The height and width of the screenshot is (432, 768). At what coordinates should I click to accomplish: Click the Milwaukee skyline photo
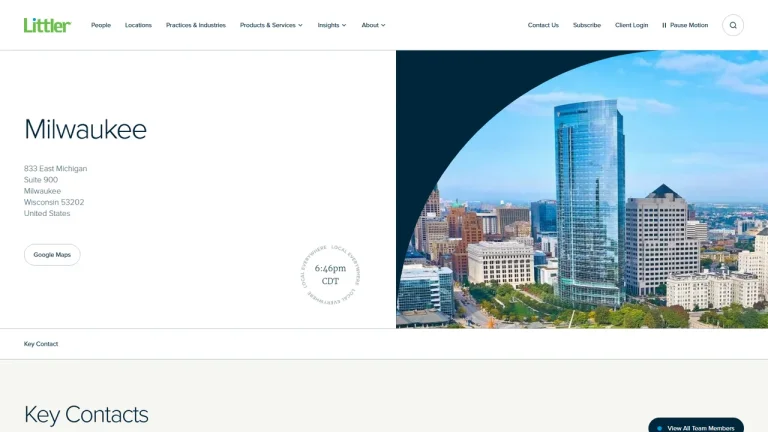(x=582, y=189)
